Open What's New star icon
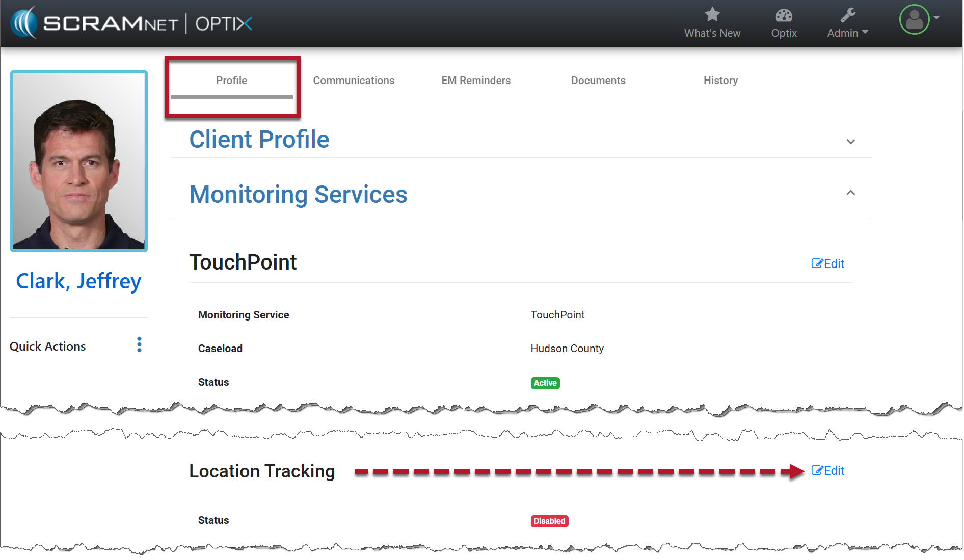Image resolution: width=964 pixels, height=560 pixels. [712, 15]
